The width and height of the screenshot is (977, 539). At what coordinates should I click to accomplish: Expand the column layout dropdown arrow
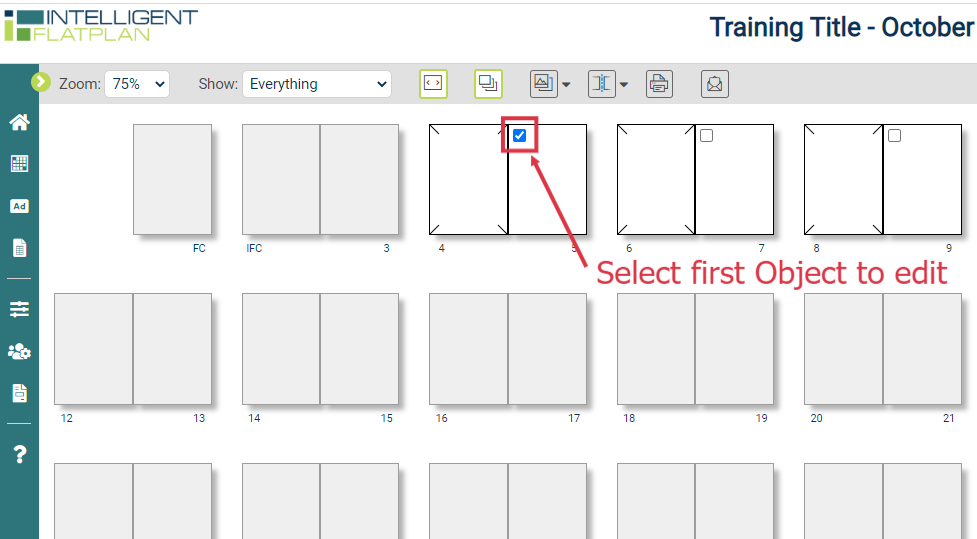(624, 85)
